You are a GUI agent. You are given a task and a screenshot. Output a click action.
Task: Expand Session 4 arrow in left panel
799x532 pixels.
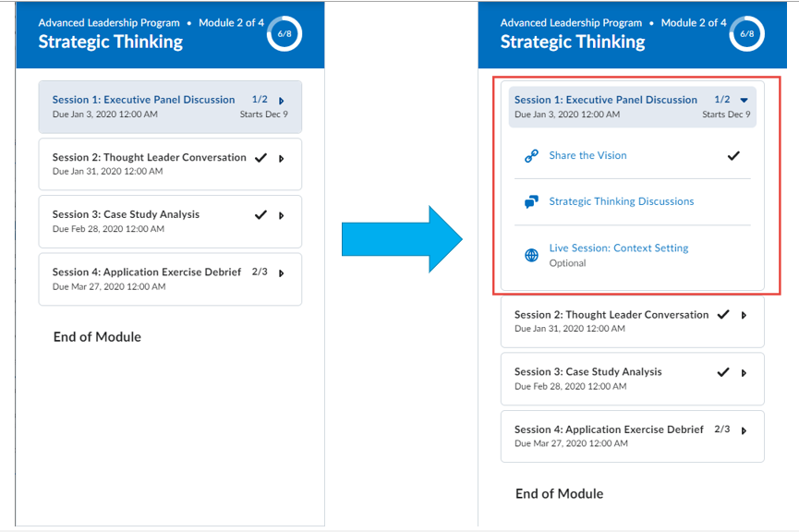pyautogui.click(x=282, y=273)
